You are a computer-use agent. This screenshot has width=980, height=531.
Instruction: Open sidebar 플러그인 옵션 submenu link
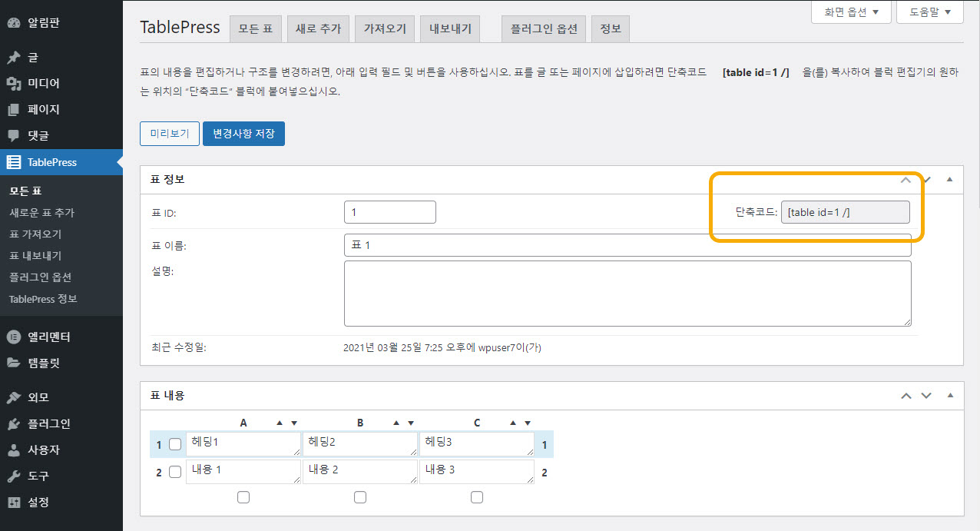point(40,277)
